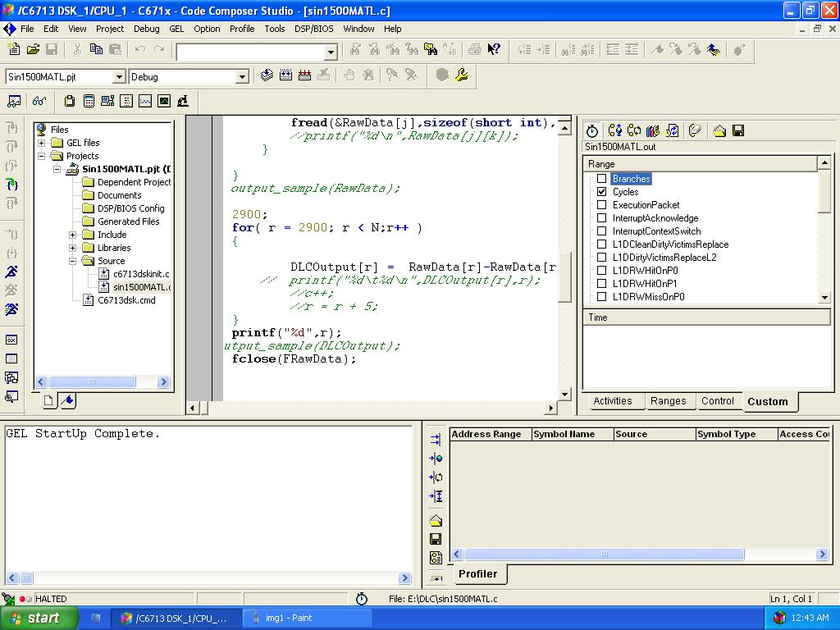The width and height of the screenshot is (840, 630).
Task: Open the find text combo box dropdown
Action: pyautogui.click(x=331, y=52)
